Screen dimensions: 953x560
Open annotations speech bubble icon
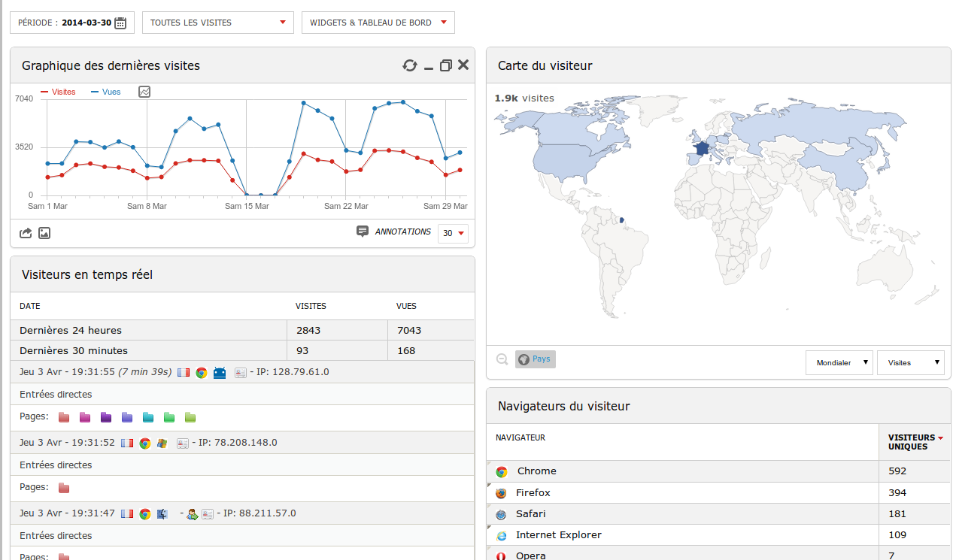tap(363, 232)
